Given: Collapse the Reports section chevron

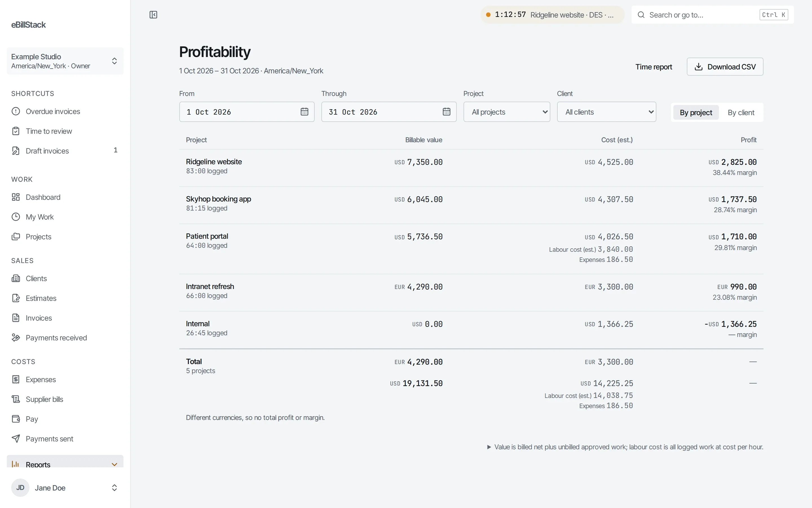Looking at the screenshot, I should click(114, 464).
